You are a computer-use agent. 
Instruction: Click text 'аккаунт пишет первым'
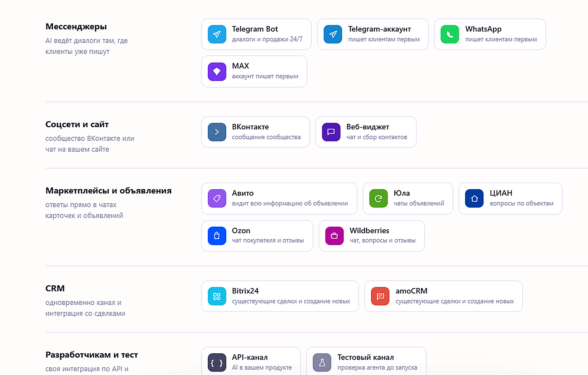coord(265,76)
